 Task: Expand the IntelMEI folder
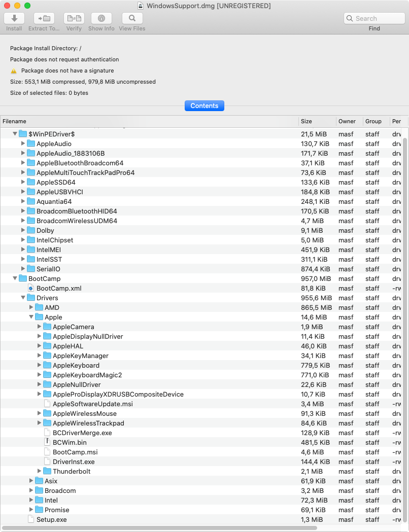click(x=23, y=250)
